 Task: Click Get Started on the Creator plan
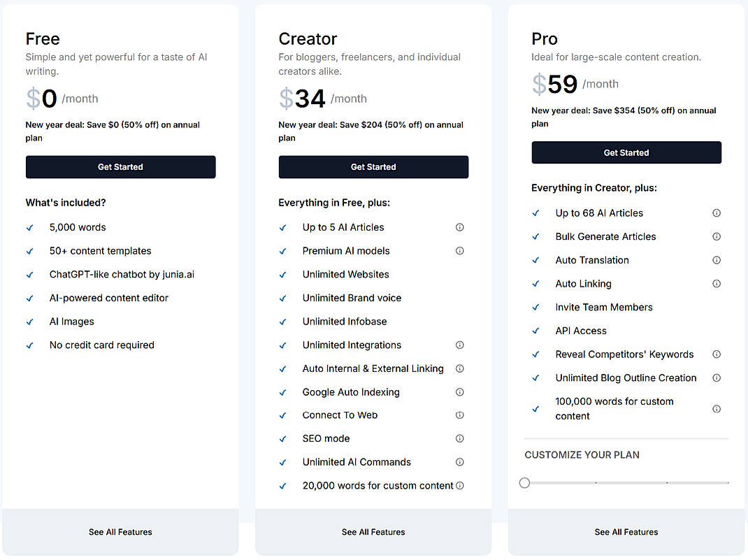pyautogui.click(x=373, y=167)
